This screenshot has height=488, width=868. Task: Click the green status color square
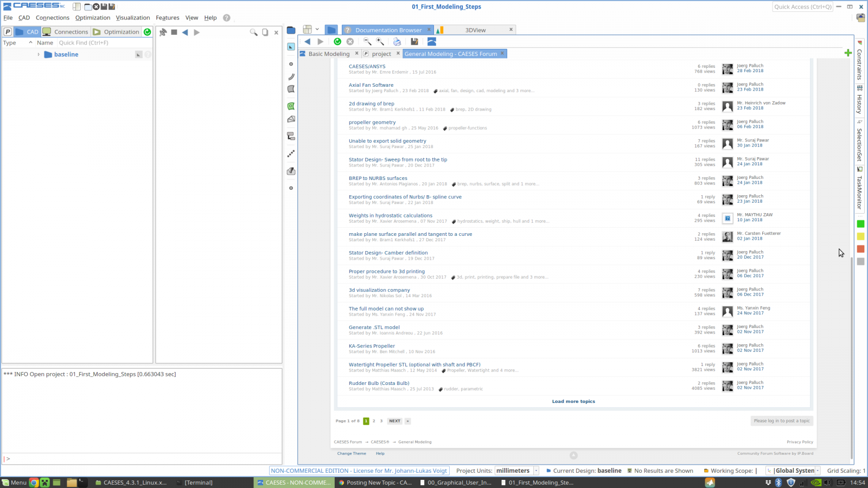coord(860,224)
